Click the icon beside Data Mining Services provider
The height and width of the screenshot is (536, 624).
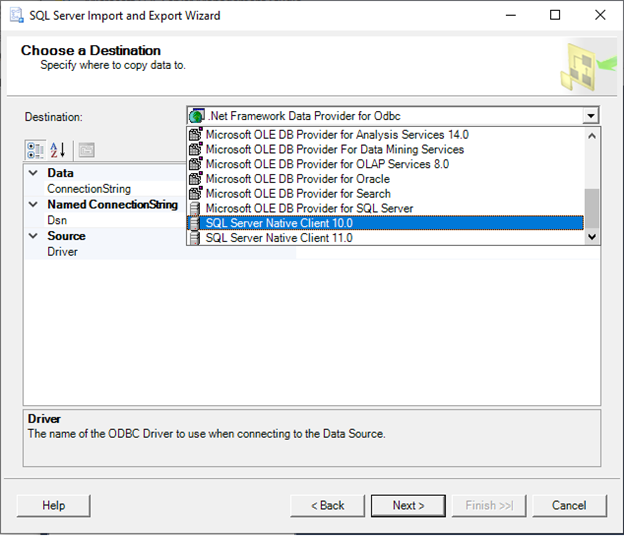[195, 149]
